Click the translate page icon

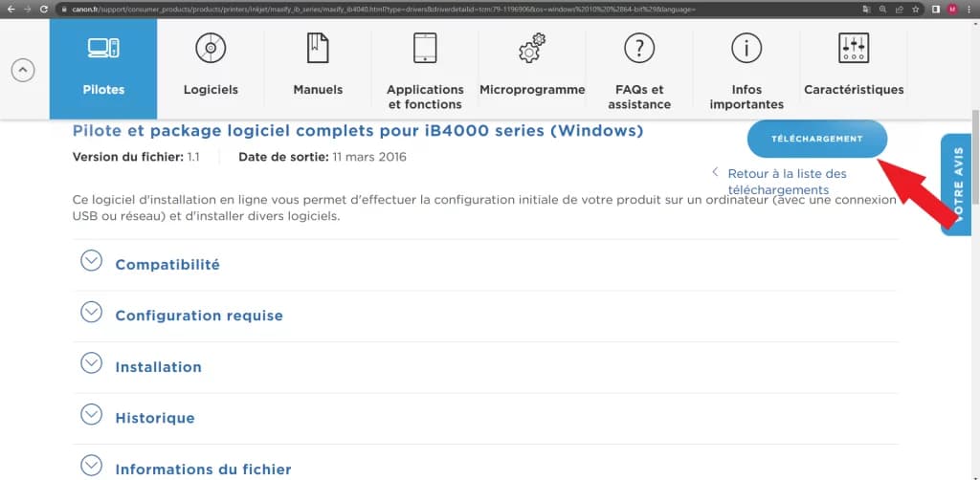(866, 10)
